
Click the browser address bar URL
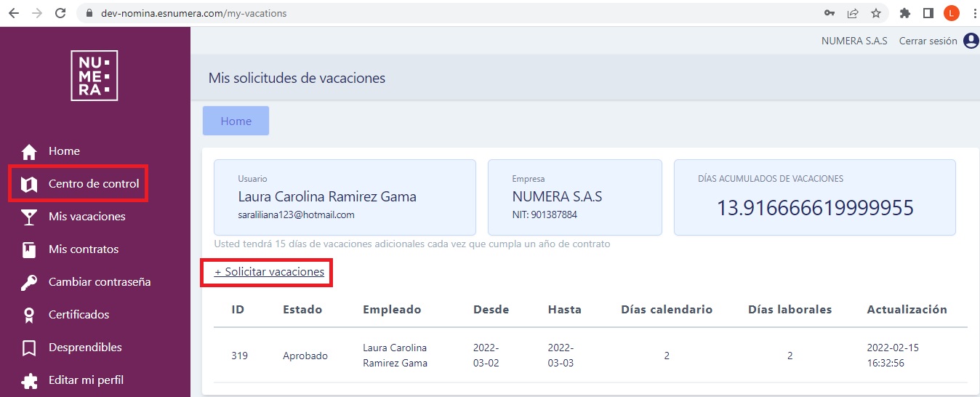[x=193, y=13]
